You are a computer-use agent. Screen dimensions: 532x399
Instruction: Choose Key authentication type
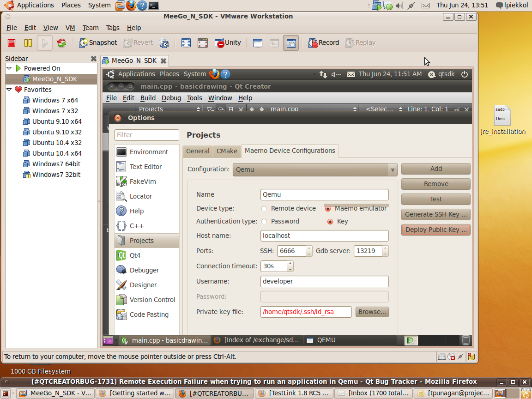(330, 222)
